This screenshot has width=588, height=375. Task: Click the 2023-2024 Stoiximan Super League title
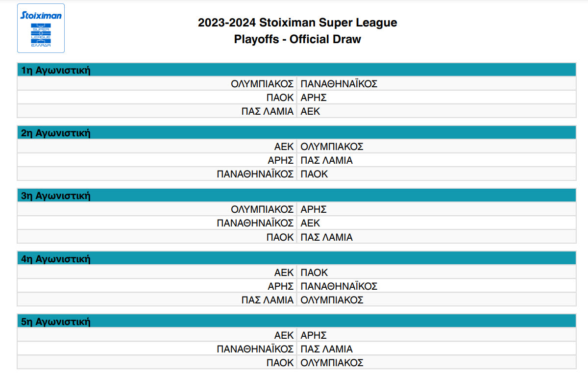click(297, 23)
